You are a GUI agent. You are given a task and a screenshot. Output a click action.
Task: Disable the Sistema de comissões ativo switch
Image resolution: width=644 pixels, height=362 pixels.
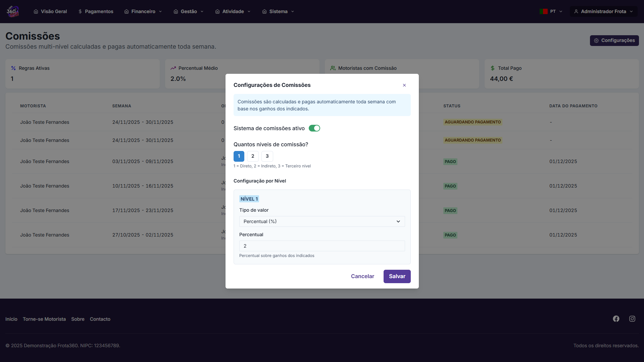tap(314, 128)
